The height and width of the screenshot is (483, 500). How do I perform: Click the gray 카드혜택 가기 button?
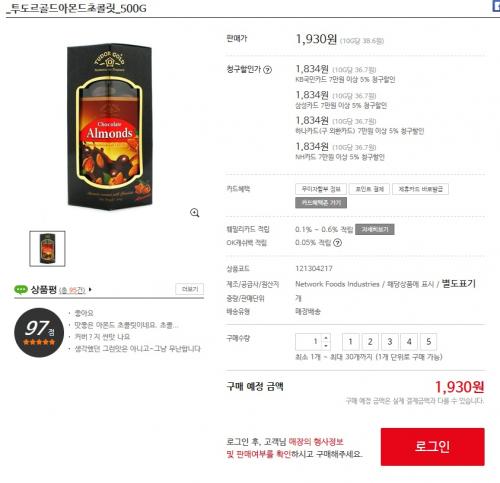321,203
